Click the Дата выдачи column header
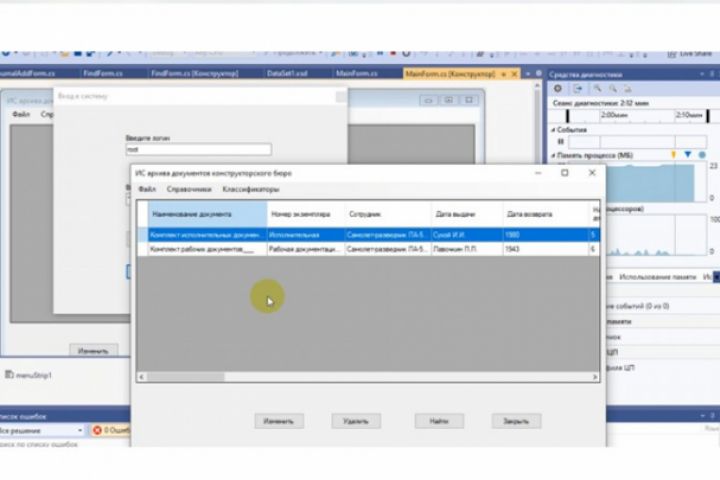720x480 pixels. click(x=467, y=214)
